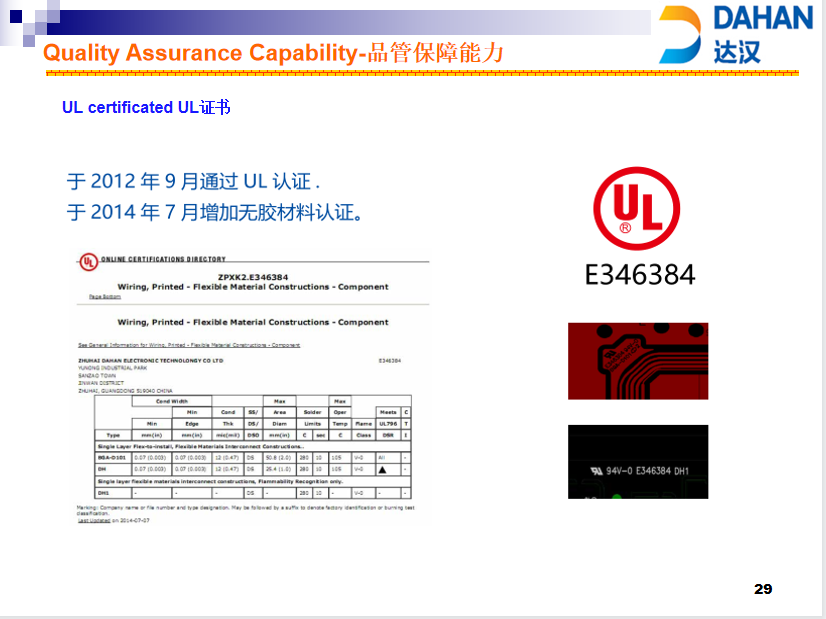Viewport: 826px width, 619px height.
Task: Click the slide page number 29
Action: pos(763,589)
